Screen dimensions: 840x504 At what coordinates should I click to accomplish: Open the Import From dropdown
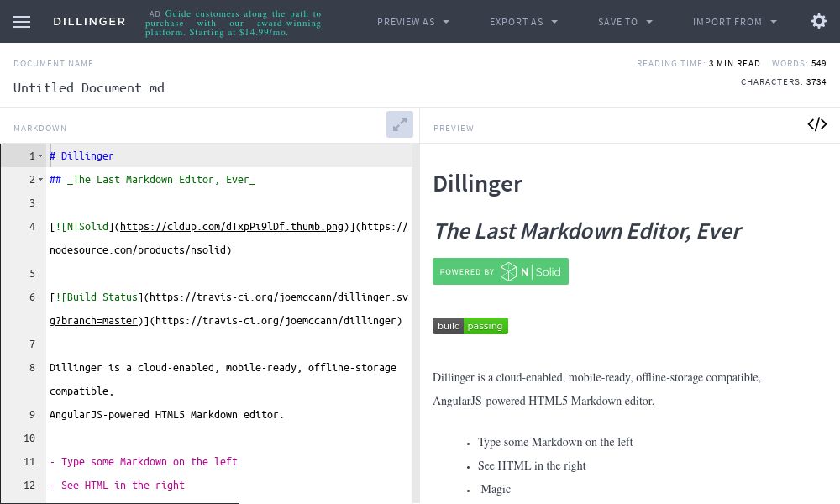(734, 22)
